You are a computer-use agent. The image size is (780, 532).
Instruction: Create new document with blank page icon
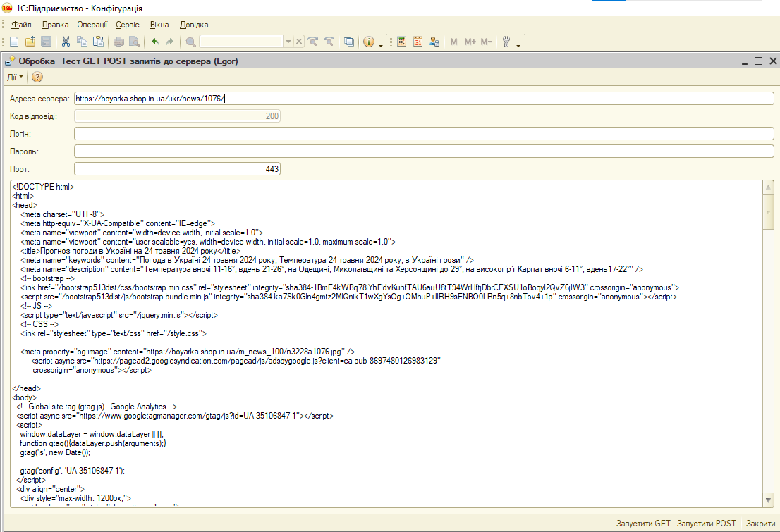click(x=14, y=42)
